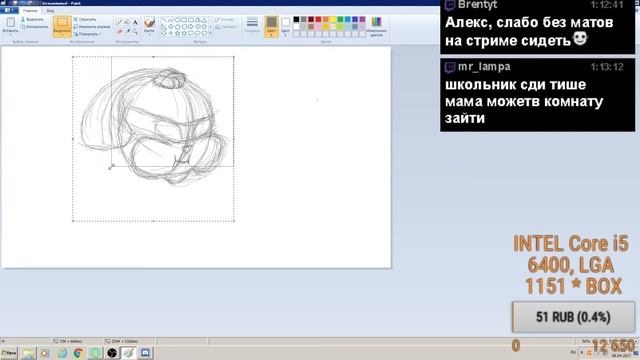Open Изменение цветов edit colors dialog
Viewport: 640px width, 360px height.
click(376, 27)
